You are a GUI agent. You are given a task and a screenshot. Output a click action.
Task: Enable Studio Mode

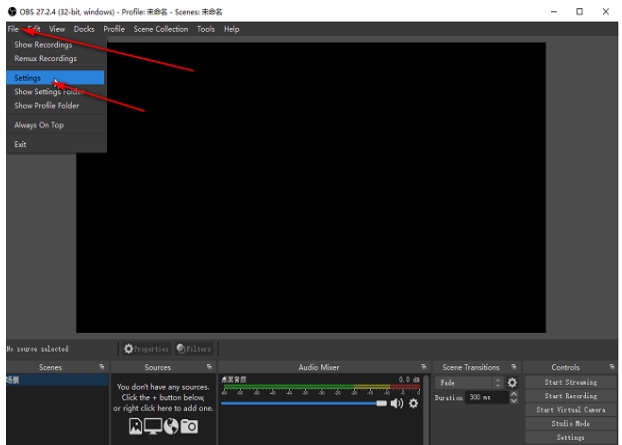pos(570,424)
